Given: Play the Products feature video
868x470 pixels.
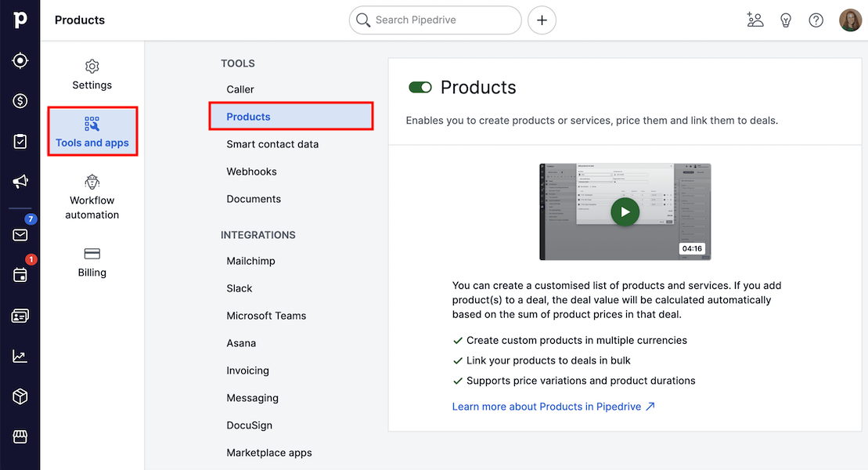Looking at the screenshot, I should (x=625, y=211).
